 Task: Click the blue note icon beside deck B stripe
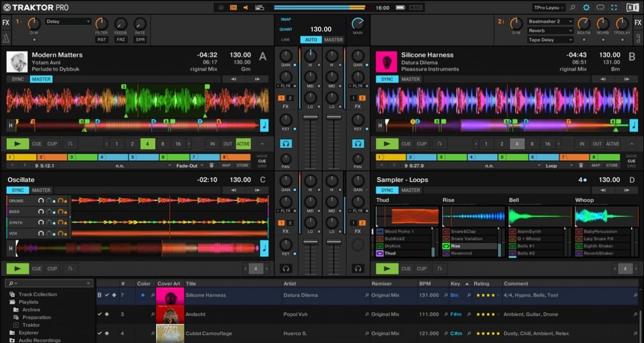point(632,124)
